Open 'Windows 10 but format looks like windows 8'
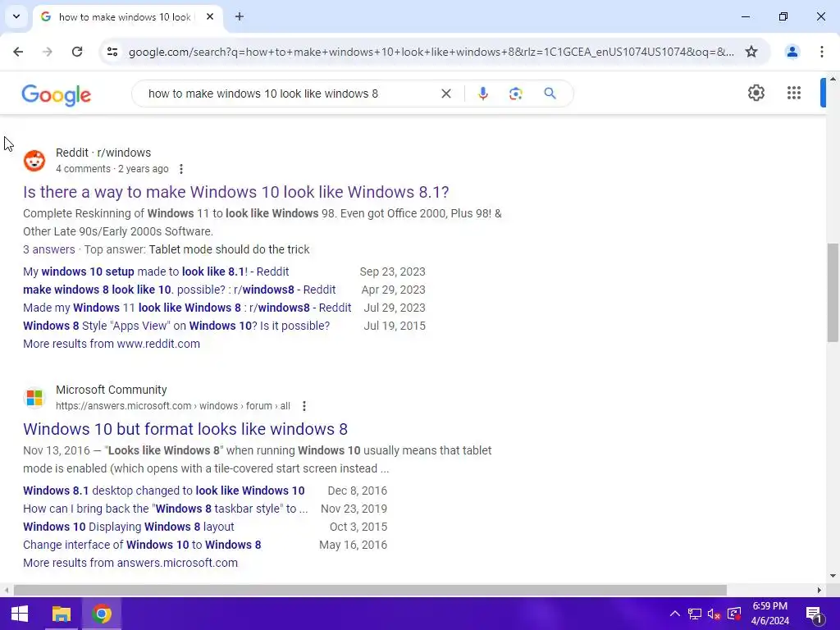Viewport: 840px width, 630px height. point(185,429)
